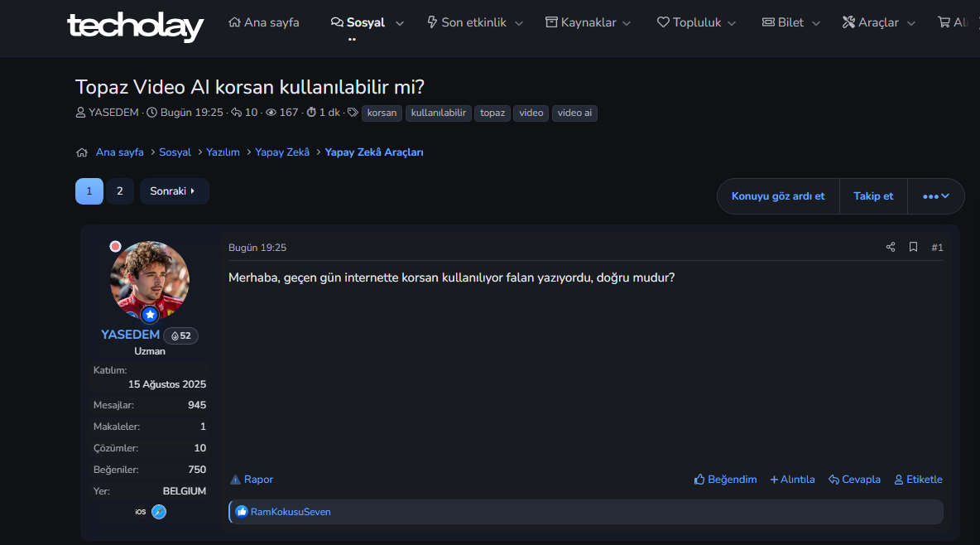The width and height of the screenshot is (980, 545).
Task: Click the iOS badge icon
Action: coord(141,512)
